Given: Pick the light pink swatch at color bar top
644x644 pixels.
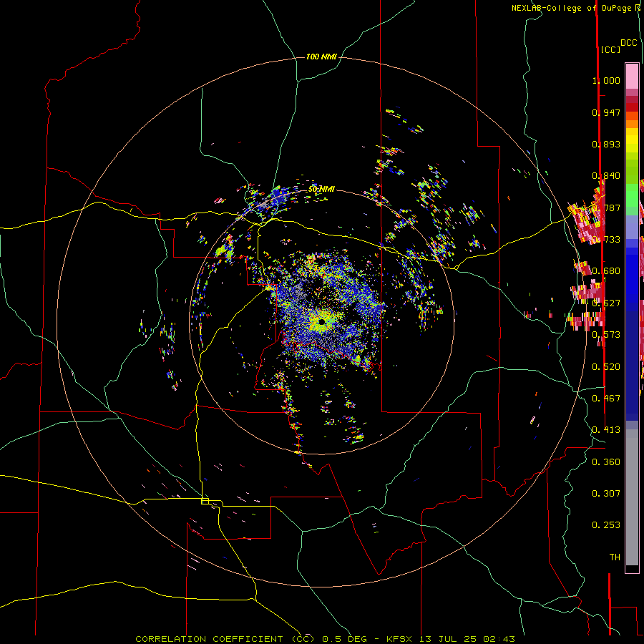Looking at the screenshot, I should click(x=632, y=76).
